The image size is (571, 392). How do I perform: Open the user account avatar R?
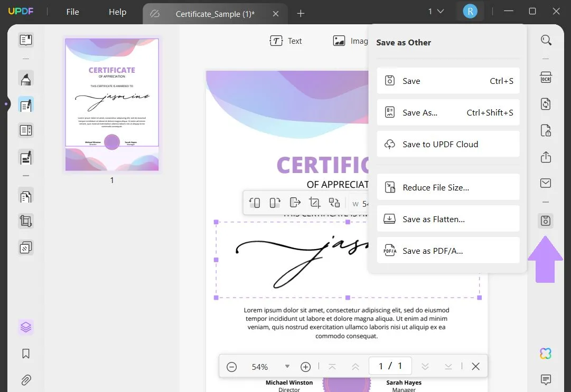tap(470, 11)
